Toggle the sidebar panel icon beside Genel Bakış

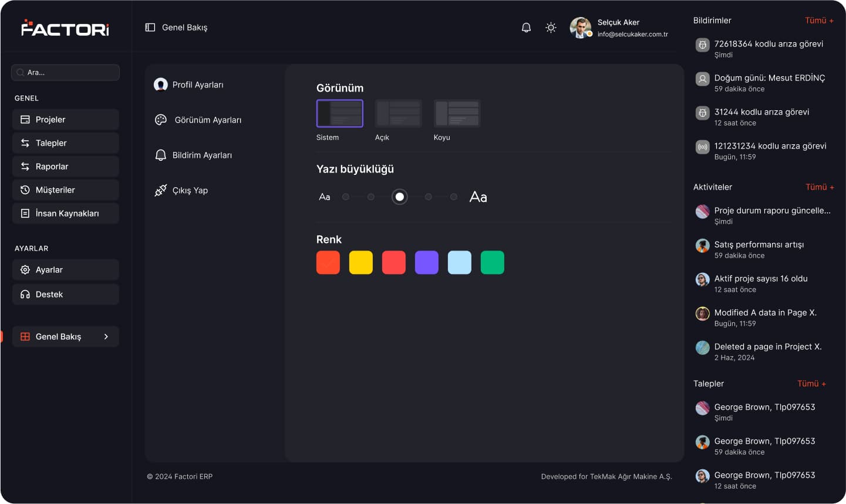click(x=150, y=28)
